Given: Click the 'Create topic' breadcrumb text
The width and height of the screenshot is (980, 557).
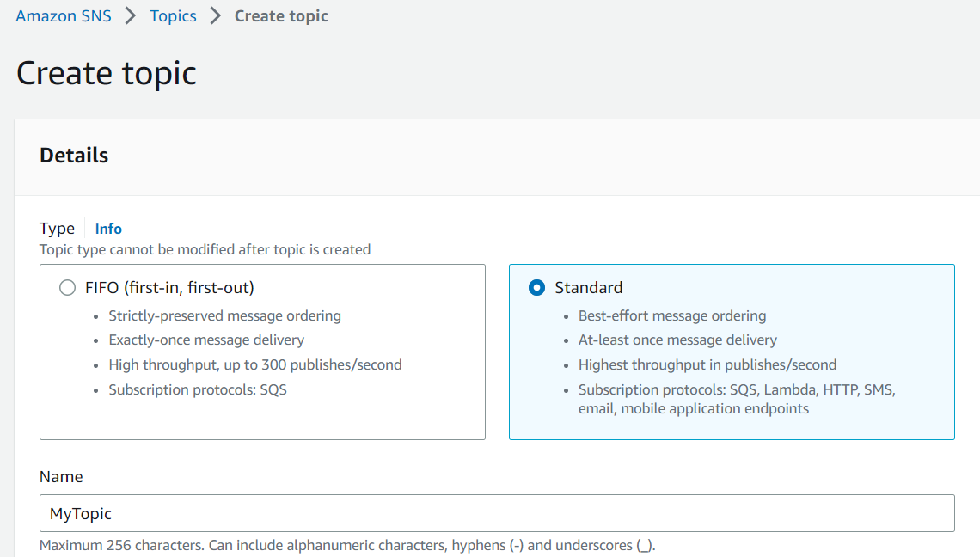Looking at the screenshot, I should click(281, 15).
